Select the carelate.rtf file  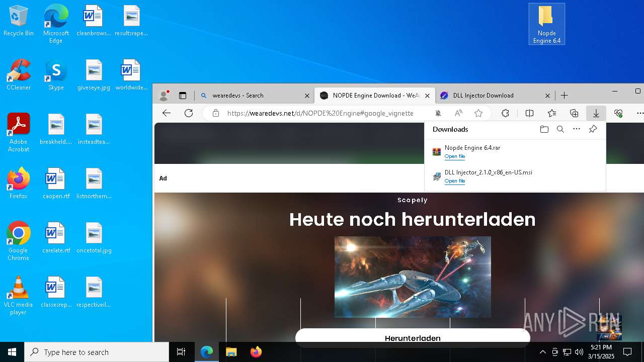coord(56,238)
